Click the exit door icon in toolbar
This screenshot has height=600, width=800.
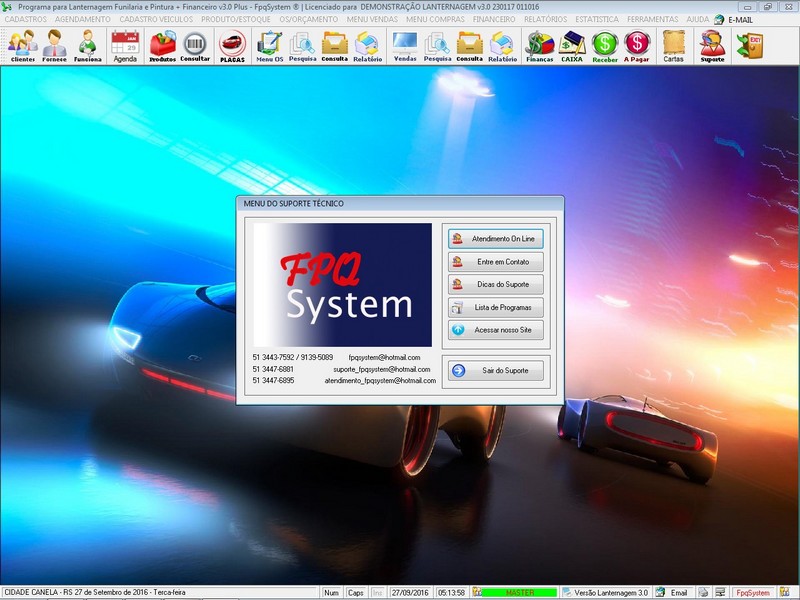748,46
